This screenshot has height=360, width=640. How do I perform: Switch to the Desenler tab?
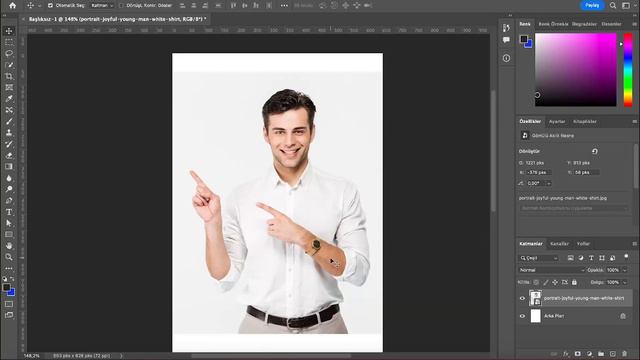[611, 24]
